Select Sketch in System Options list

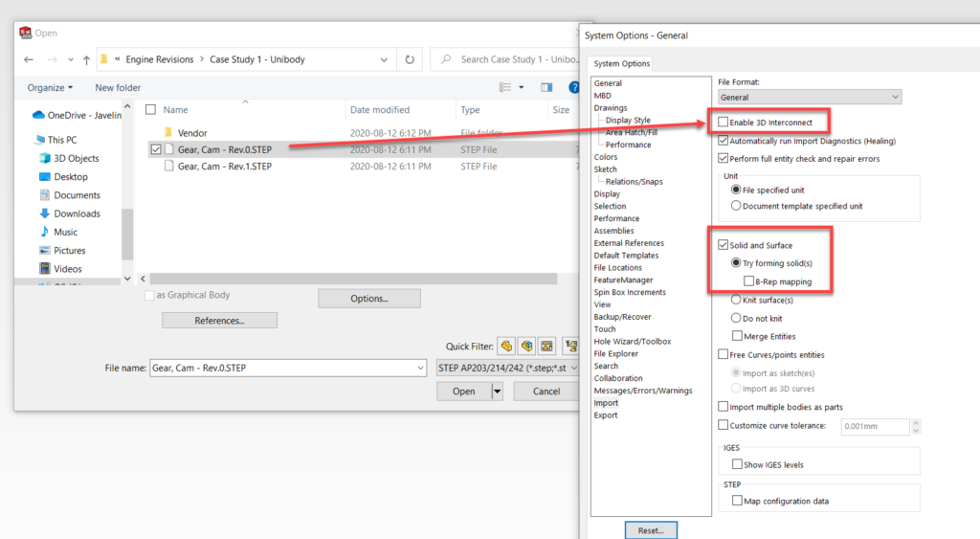click(605, 169)
